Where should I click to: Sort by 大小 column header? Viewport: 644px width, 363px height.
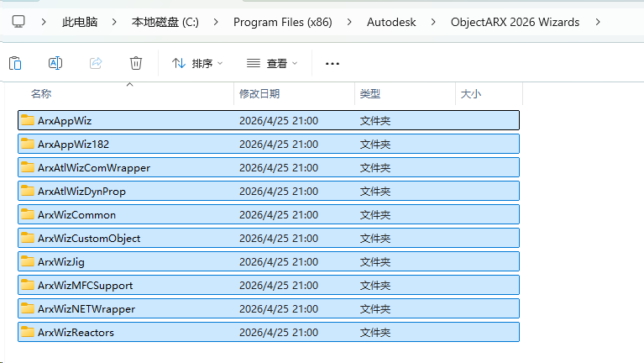(471, 94)
